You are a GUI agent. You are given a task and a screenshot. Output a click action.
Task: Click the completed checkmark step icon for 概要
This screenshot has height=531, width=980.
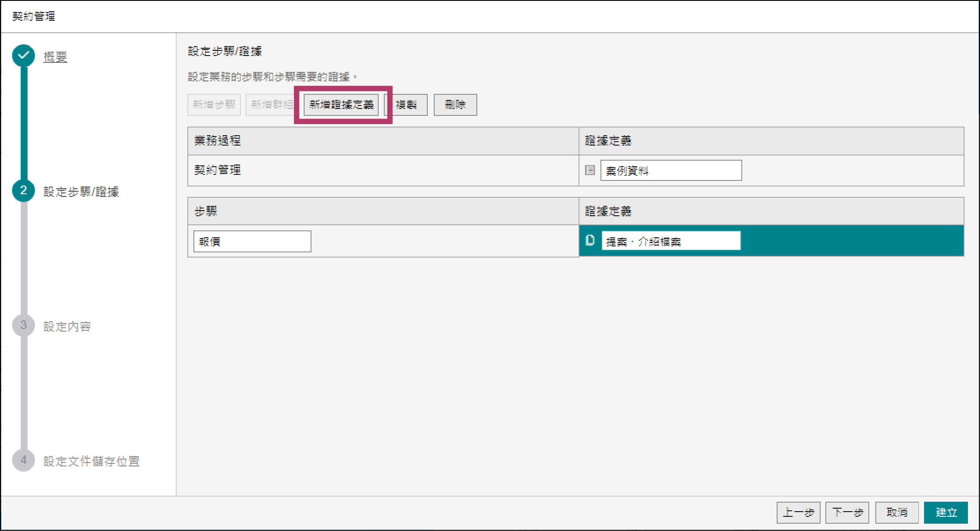(x=24, y=56)
